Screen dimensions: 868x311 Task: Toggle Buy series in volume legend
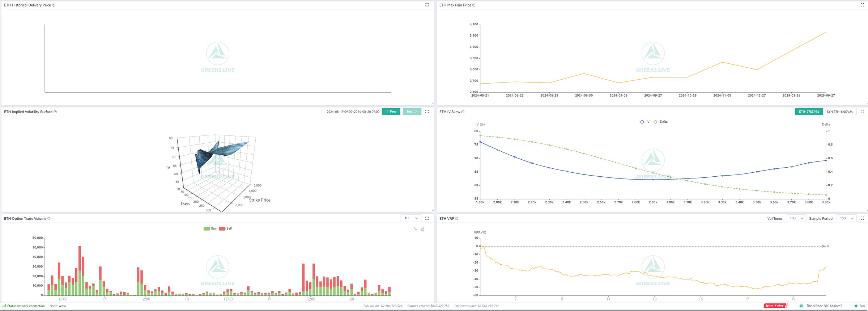point(210,228)
